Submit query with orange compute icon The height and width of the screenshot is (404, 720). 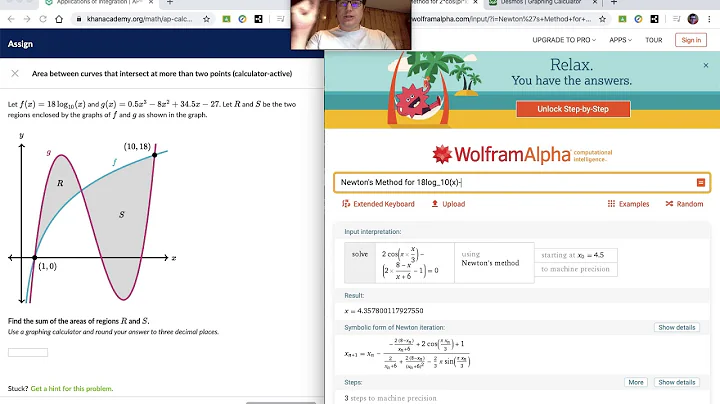pyautogui.click(x=701, y=182)
